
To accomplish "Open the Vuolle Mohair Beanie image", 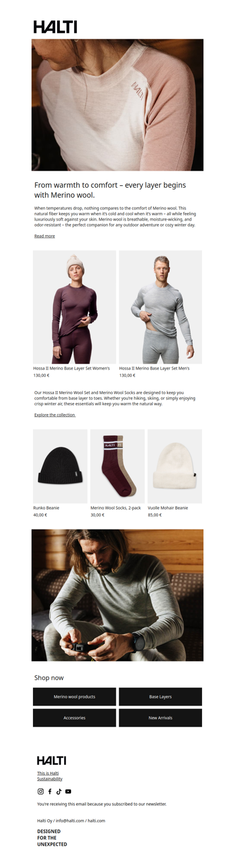I will 174,466.
